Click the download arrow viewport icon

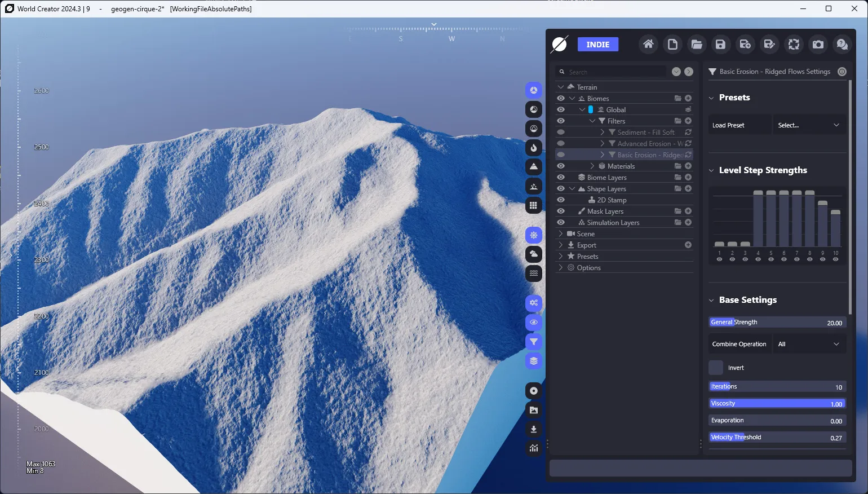tap(534, 429)
